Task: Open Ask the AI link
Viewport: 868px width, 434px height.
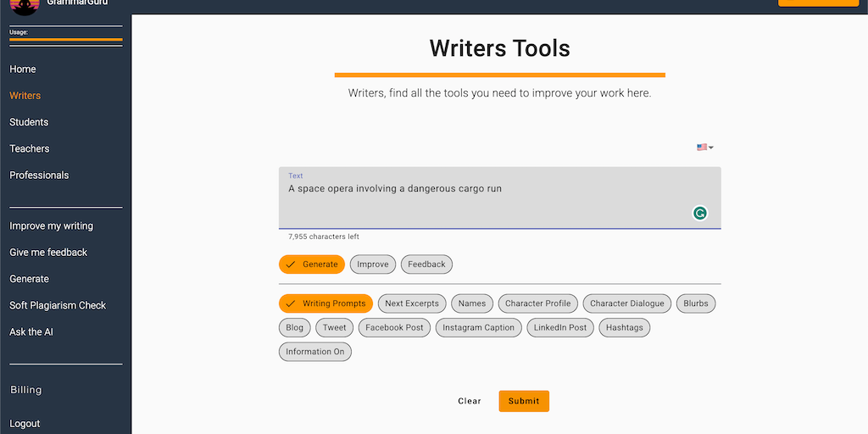Action: pos(31,331)
